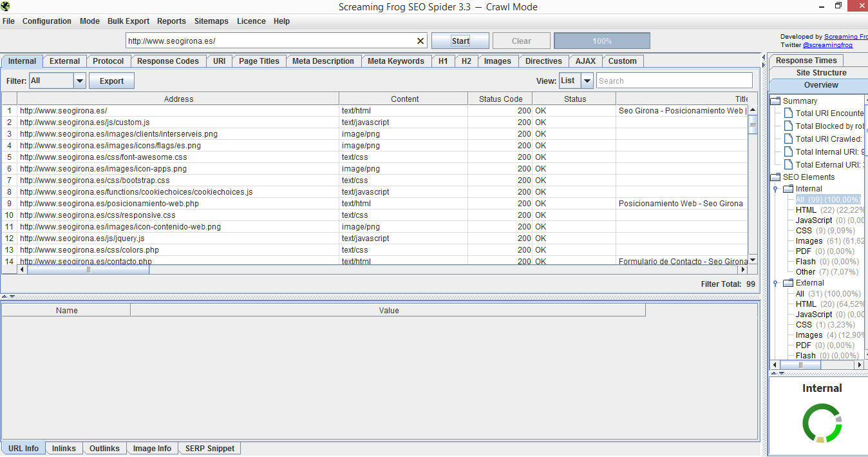Switch to the H2 tab
Screen dimensions: 868x457
466,61
